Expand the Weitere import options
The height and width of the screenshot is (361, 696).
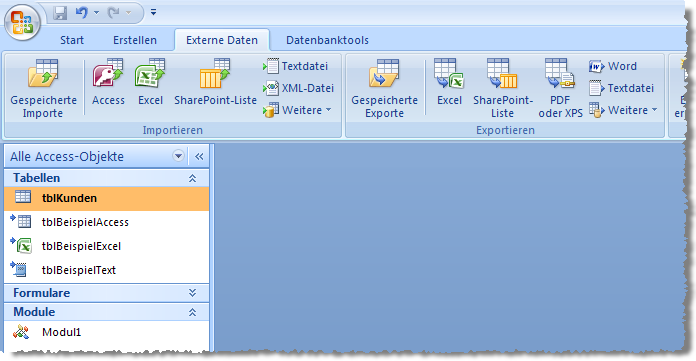click(297, 110)
